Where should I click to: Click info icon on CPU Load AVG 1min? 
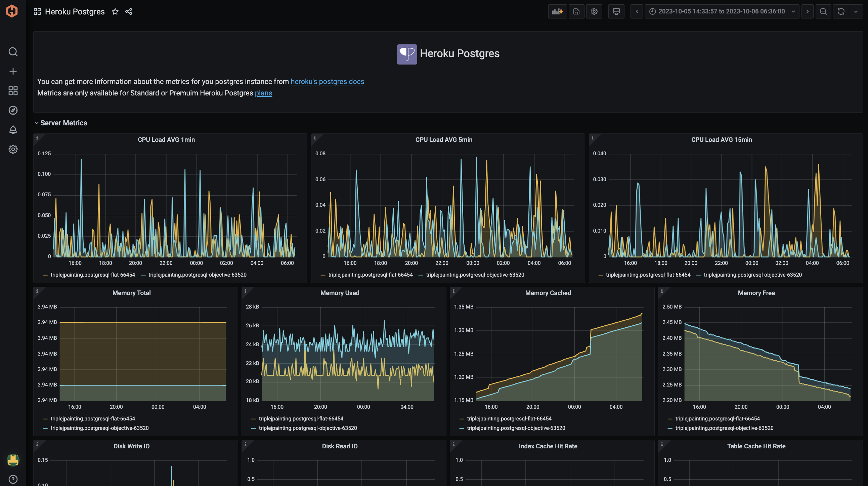[37, 137]
